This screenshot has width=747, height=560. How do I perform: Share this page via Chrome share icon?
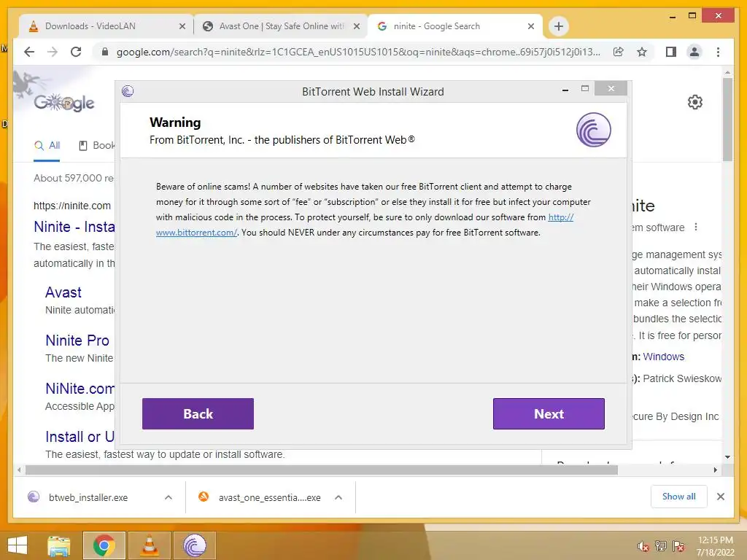pyautogui.click(x=619, y=52)
